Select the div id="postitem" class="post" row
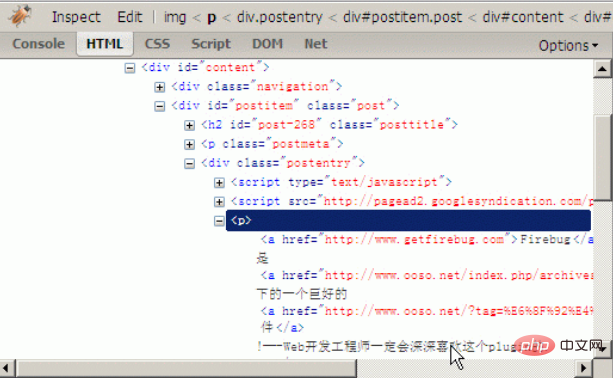 (285, 106)
